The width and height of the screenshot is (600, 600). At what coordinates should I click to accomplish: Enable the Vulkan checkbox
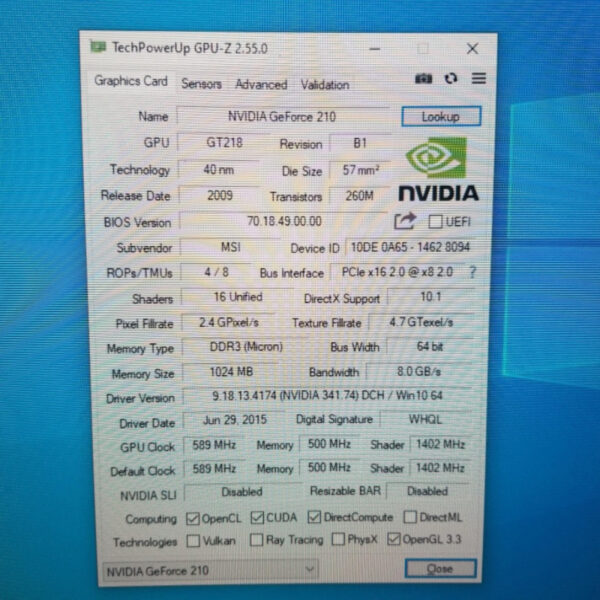[x=194, y=541]
